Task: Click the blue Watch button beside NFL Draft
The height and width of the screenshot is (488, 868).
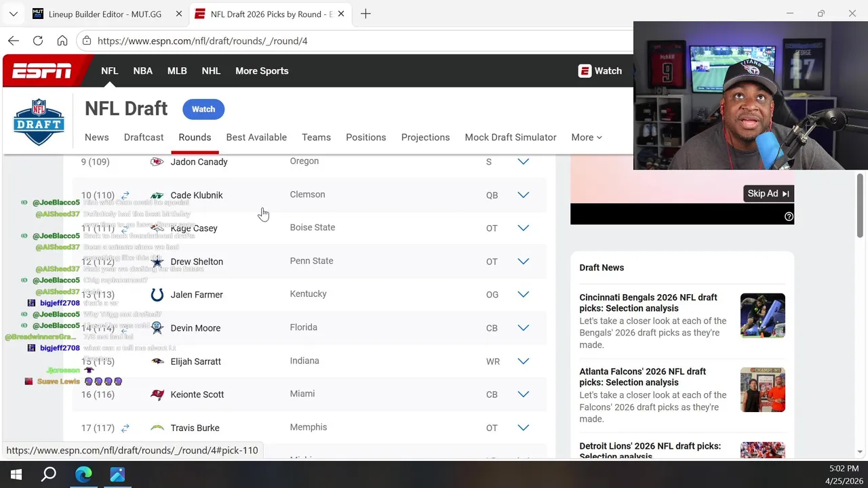Action: coord(203,109)
